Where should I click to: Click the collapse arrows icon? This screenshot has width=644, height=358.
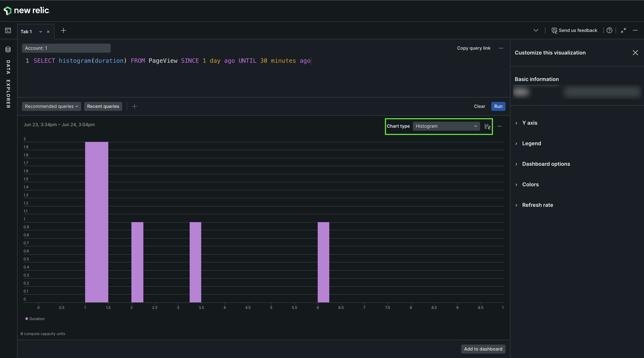[x=623, y=30]
